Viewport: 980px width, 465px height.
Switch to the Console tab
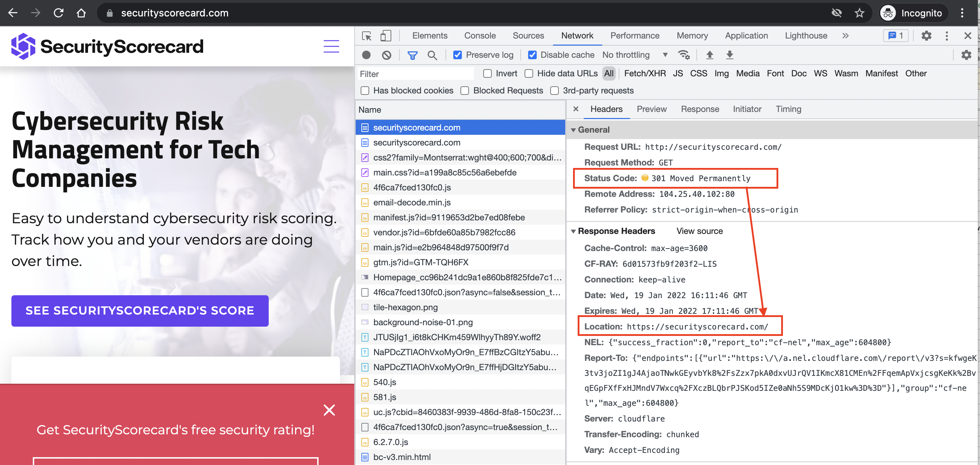point(480,35)
